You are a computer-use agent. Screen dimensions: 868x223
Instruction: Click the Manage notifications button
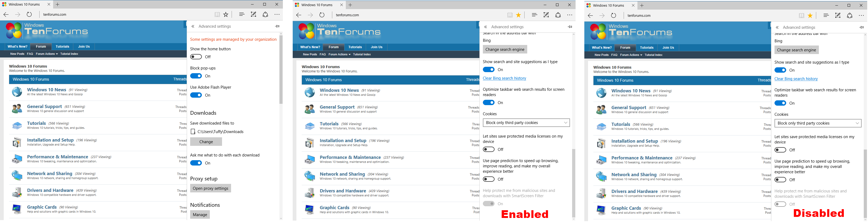click(200, 214)
